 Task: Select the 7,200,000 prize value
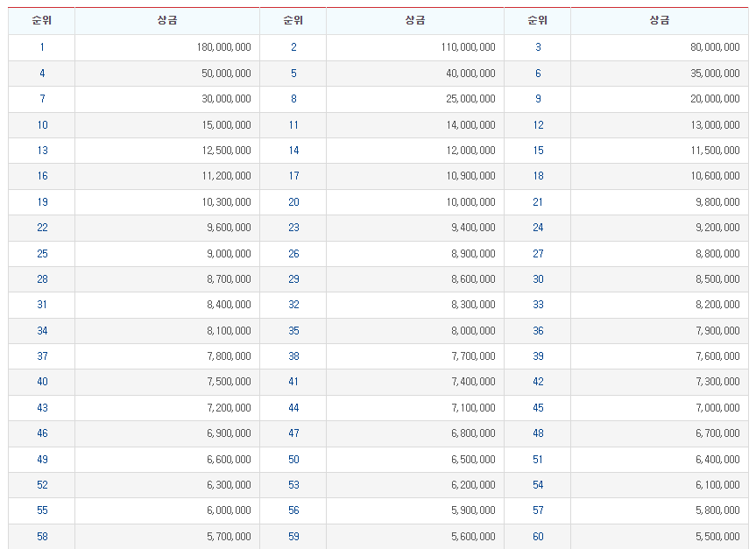pos(229,408)
